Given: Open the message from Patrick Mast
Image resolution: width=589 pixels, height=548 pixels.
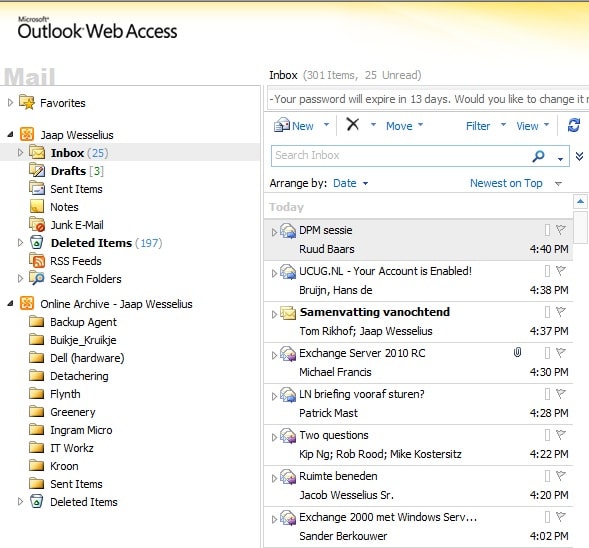Looking at the screenshot, I should tap(418, 404).
